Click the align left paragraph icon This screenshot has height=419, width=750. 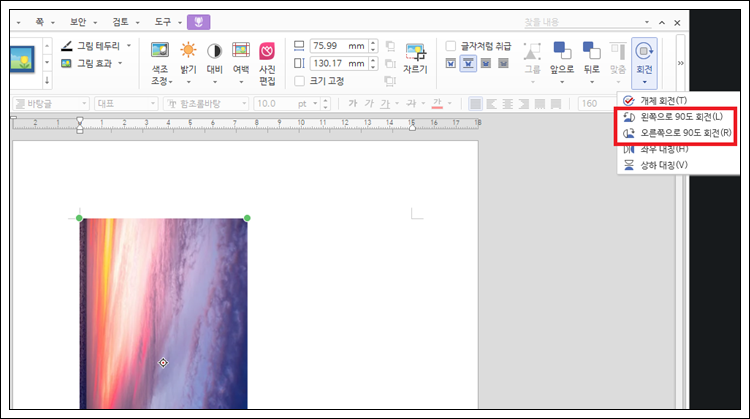point(491,103)
